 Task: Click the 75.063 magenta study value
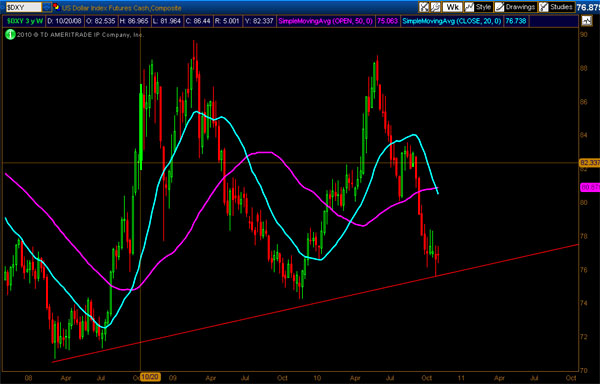(x=387, y=21)
